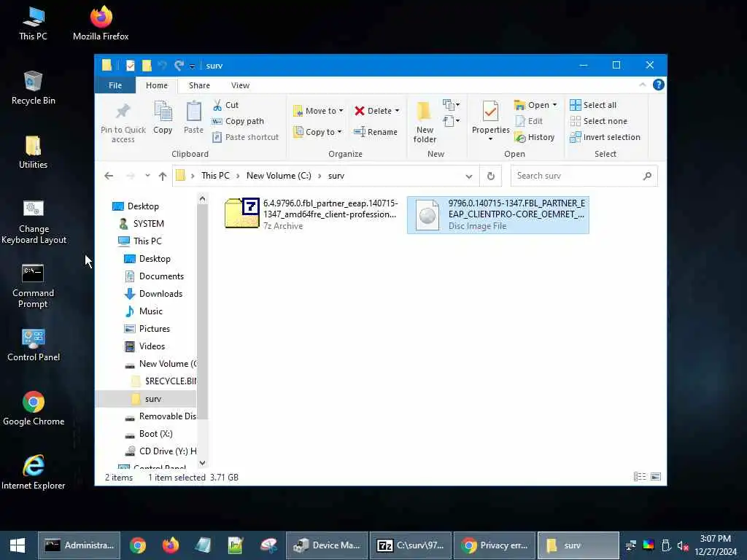Go Up one folder level

pyautogui.click(x=163, y=176)
